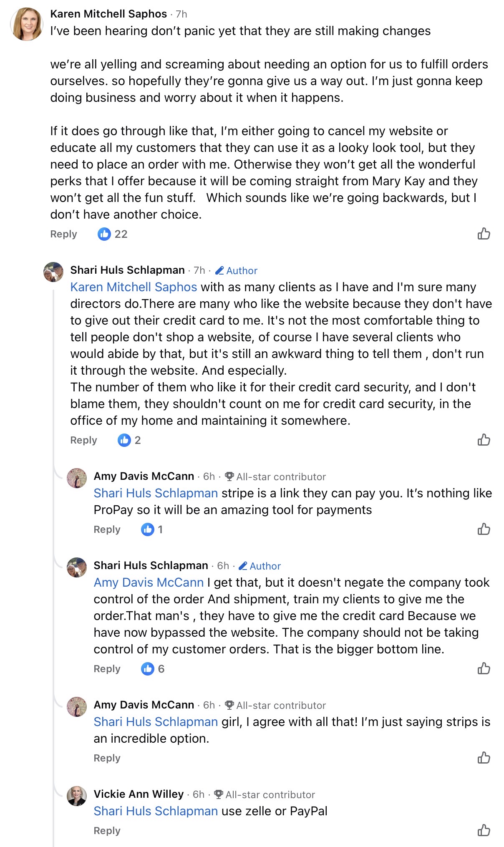Like Vickie Ann Willey's Zelle or PayPal comment

[x=484, y=830]
